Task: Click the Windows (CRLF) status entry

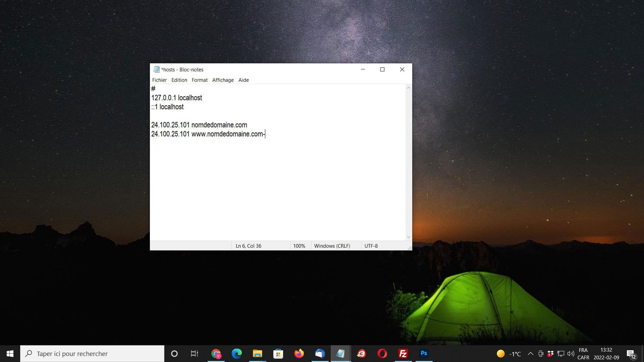Action: [332, 246]
